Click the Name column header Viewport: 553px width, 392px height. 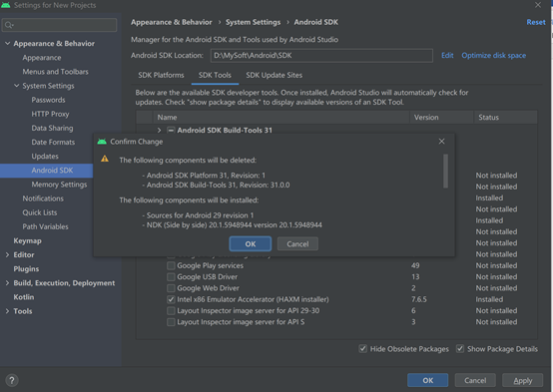281,118
